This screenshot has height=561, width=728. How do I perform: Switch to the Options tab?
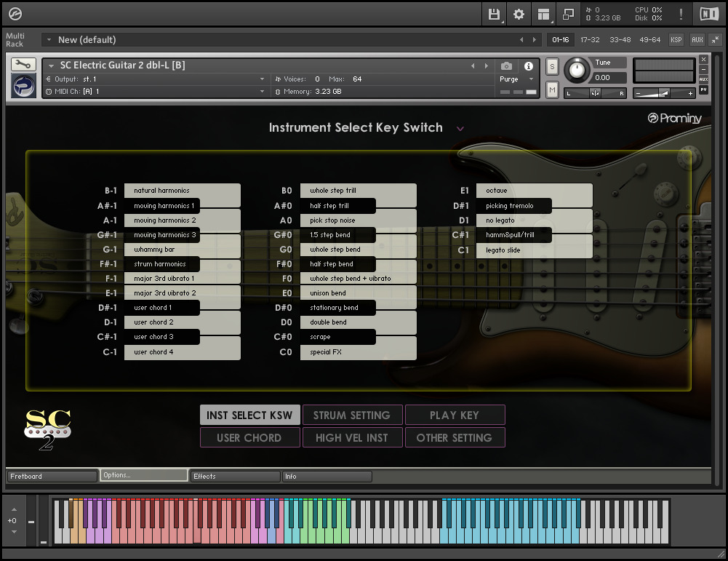[x=143, y=475]
